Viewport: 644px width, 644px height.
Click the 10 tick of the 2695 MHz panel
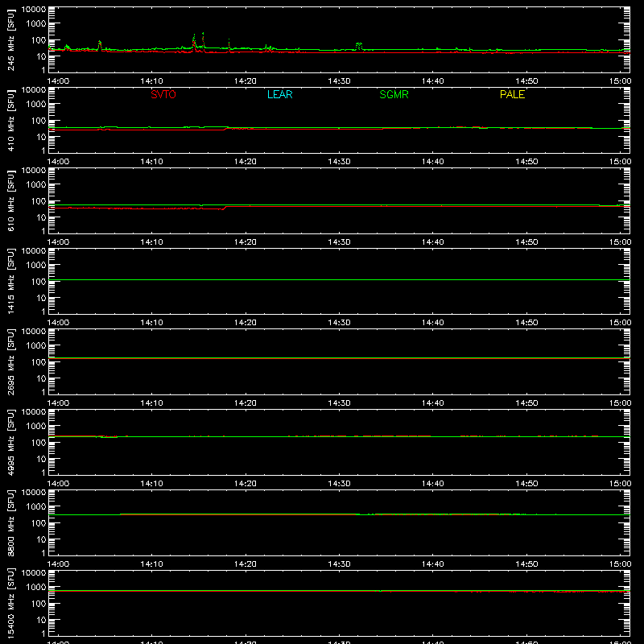coord(41,378)
